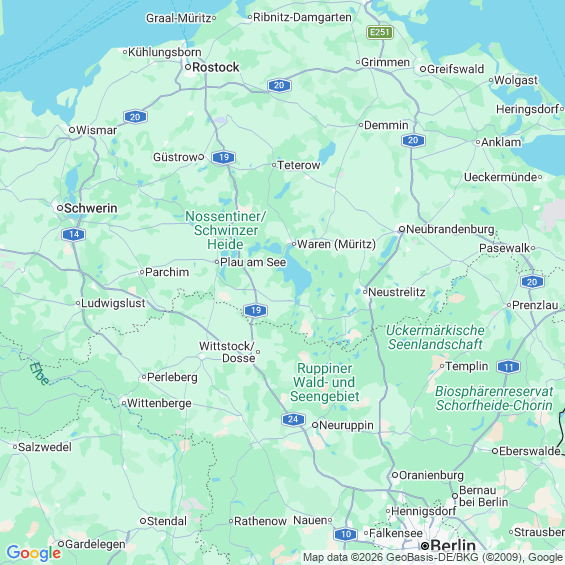Click the Map data copyright text
The height and width of the screenshot is (565, 565).
[x=433, y=557]
